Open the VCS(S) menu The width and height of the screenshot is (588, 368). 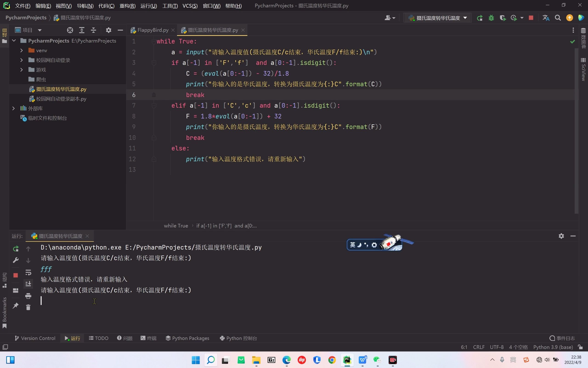190,6
